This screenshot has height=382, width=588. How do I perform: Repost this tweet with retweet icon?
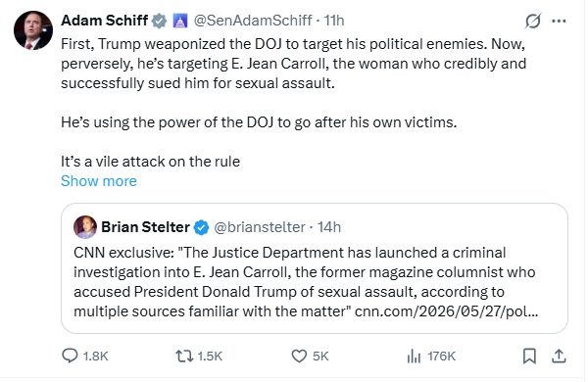(x=184, y=356)
